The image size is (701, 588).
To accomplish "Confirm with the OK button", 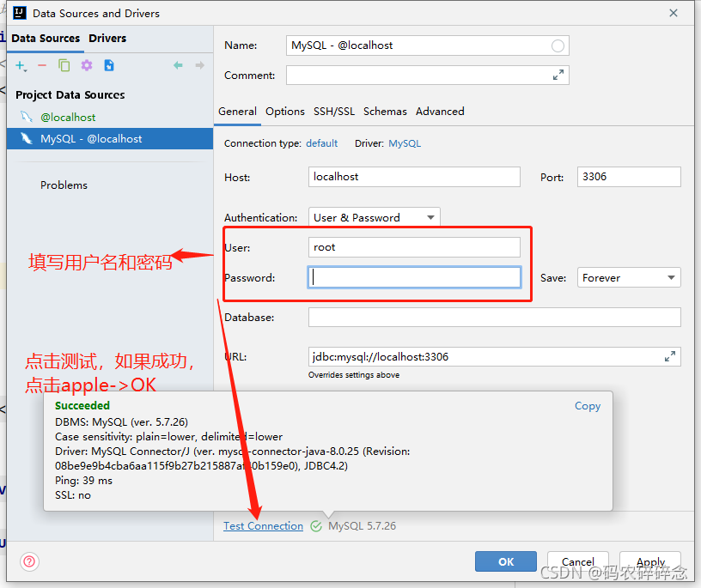I will [506, 561].
